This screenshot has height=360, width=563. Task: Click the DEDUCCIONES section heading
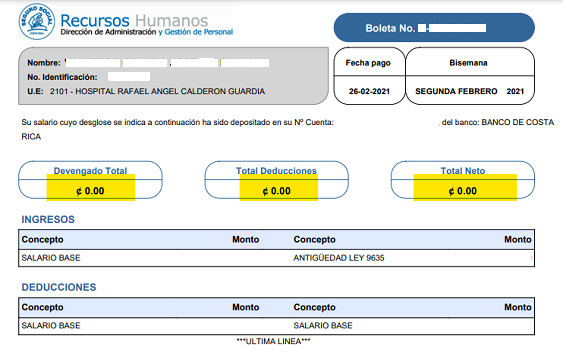[x=59, y=287]
